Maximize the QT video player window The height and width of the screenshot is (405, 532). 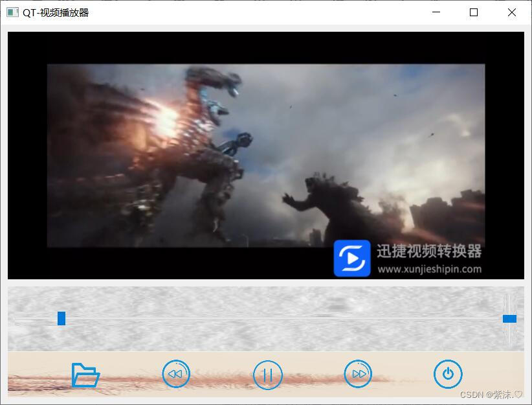pos(474,12)
